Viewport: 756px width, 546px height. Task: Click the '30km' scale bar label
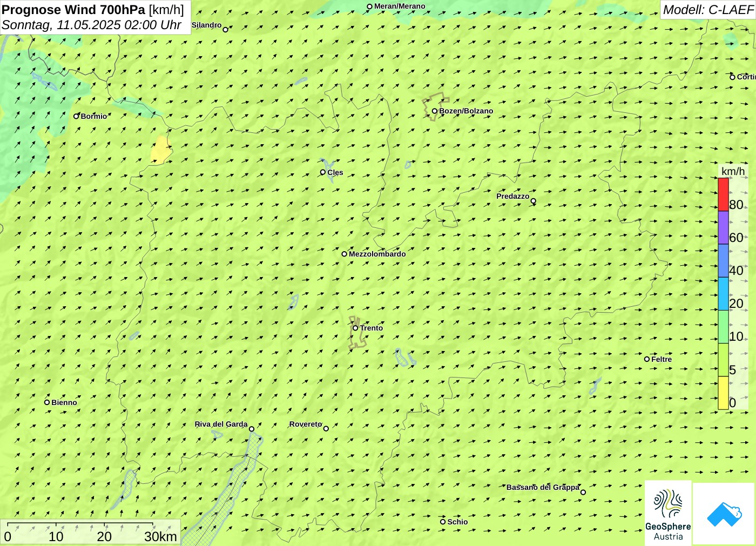click(160, 537)
